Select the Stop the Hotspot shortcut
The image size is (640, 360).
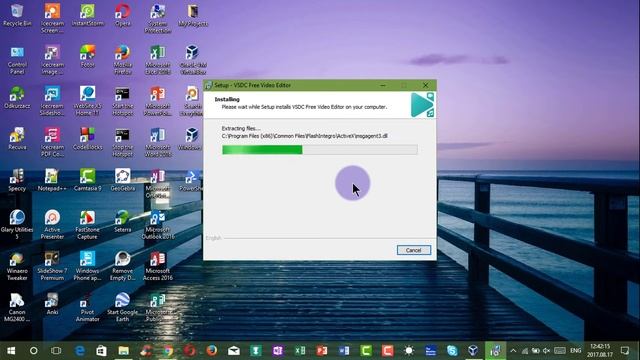point(122,142)
